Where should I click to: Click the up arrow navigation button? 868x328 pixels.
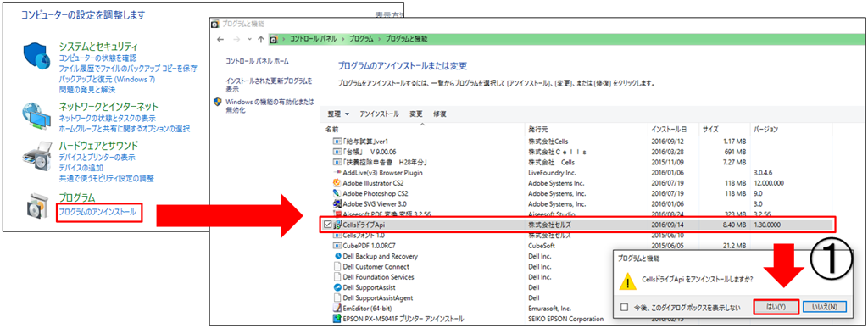click(261, 39)
